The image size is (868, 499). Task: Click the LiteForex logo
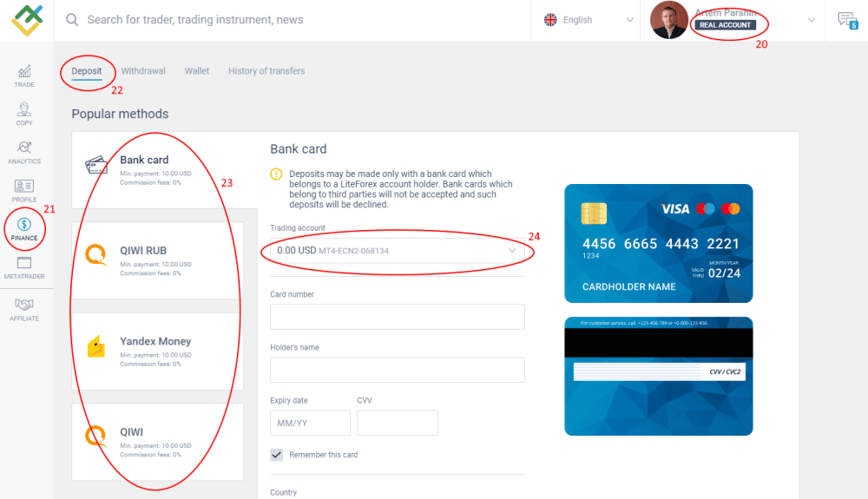pos(27,20)
